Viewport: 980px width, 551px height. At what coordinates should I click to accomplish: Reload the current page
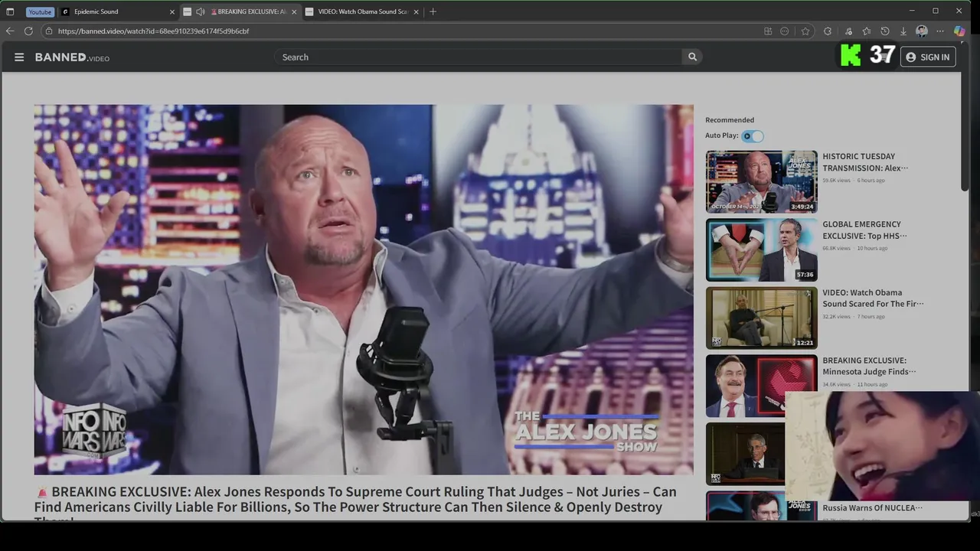tap(28, 31)
